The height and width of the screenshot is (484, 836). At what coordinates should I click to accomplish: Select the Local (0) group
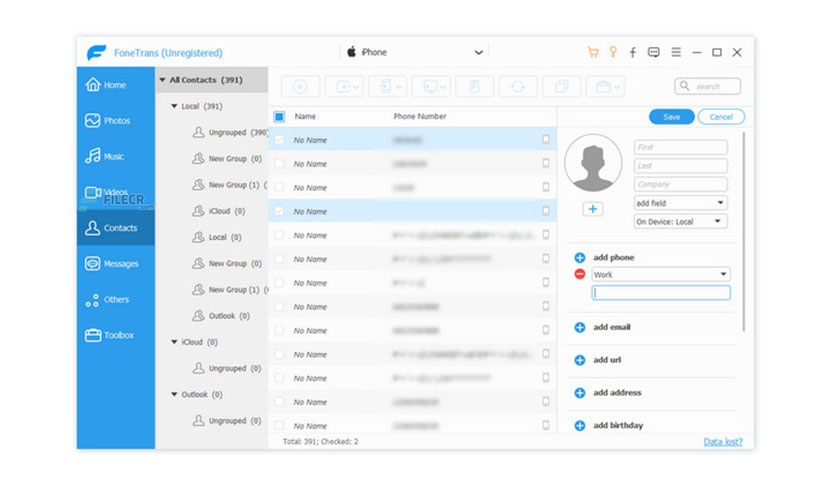217,237
